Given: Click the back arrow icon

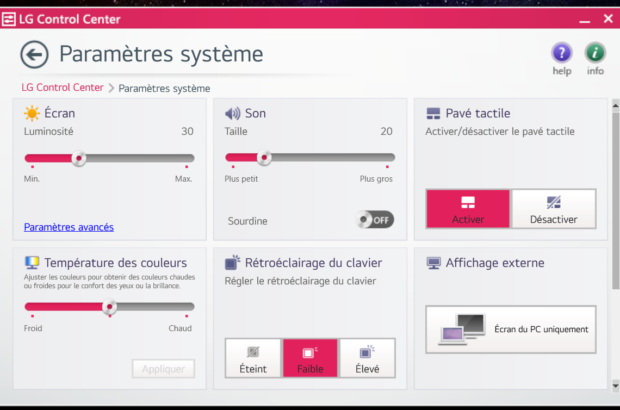Looking at the screenshot, I should tap(34, 54).
